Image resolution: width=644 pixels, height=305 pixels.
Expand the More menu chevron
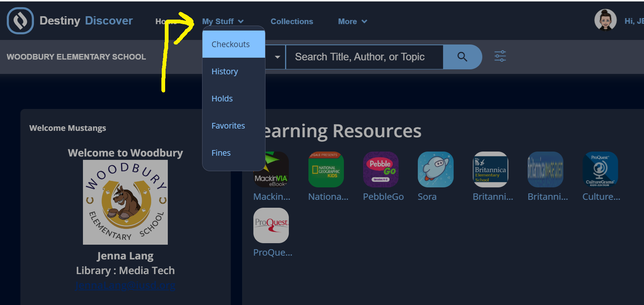pos(364,21)
